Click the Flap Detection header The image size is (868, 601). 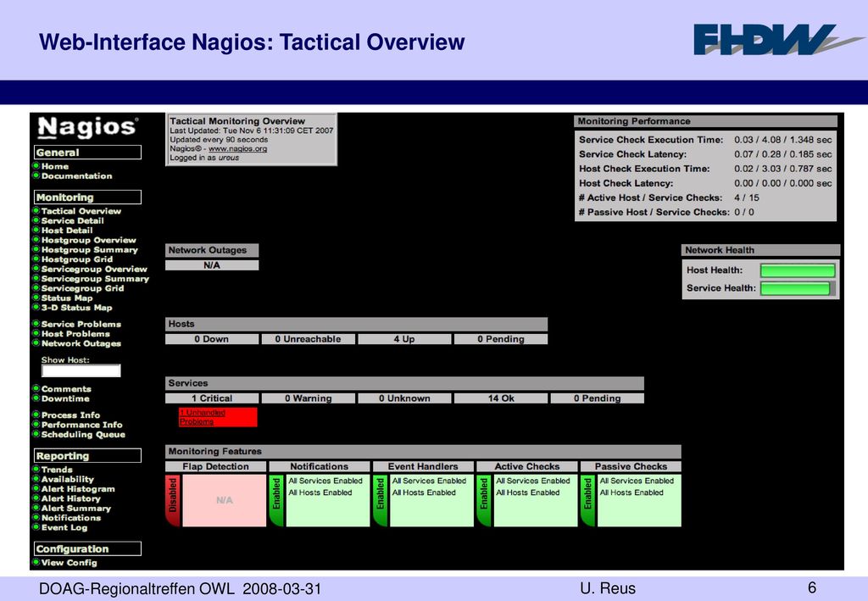tap(216, 466)
